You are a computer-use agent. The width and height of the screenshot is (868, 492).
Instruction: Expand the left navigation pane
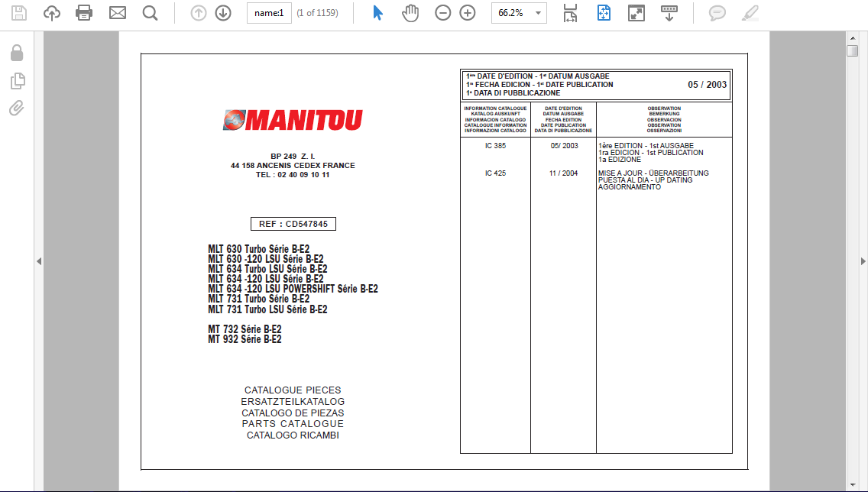[39, 261]
